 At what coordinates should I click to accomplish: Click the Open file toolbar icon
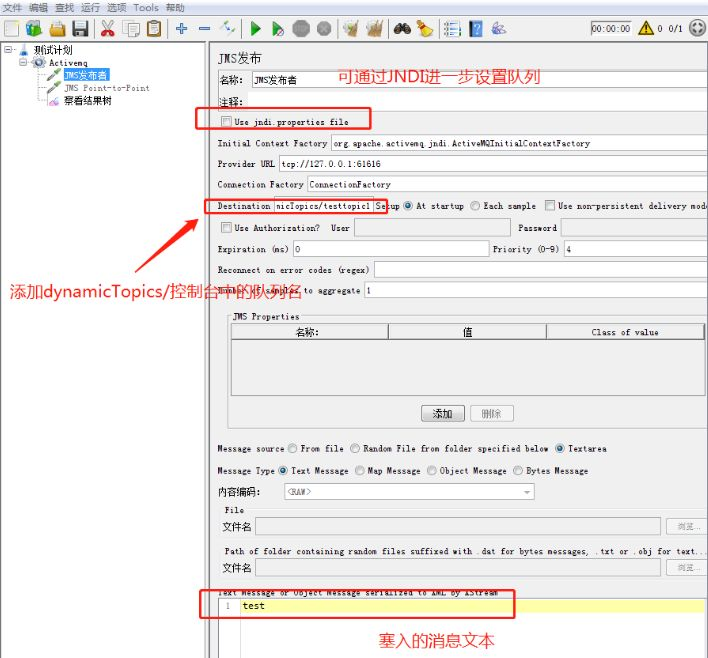click(57, 29)
